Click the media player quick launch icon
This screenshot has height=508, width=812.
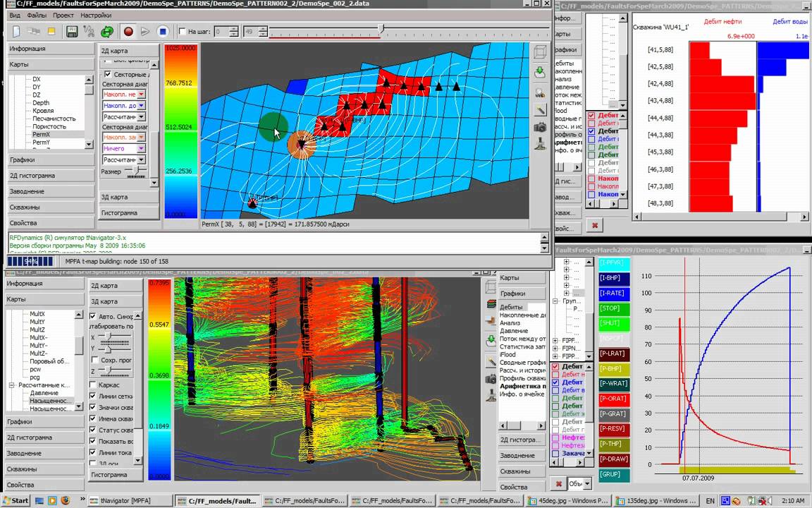click(x=51, y=501)
